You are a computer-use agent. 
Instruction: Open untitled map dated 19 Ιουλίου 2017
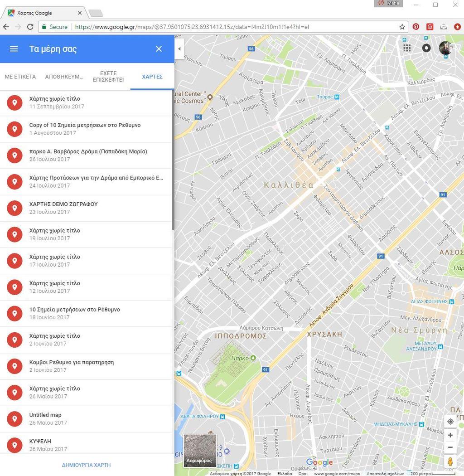[86, 234]
